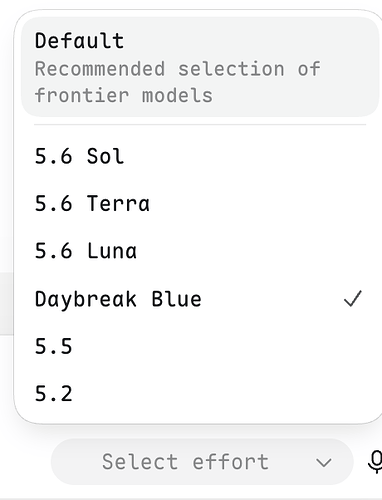Click the 'Select effort' placeholder text

click(185, 462)
